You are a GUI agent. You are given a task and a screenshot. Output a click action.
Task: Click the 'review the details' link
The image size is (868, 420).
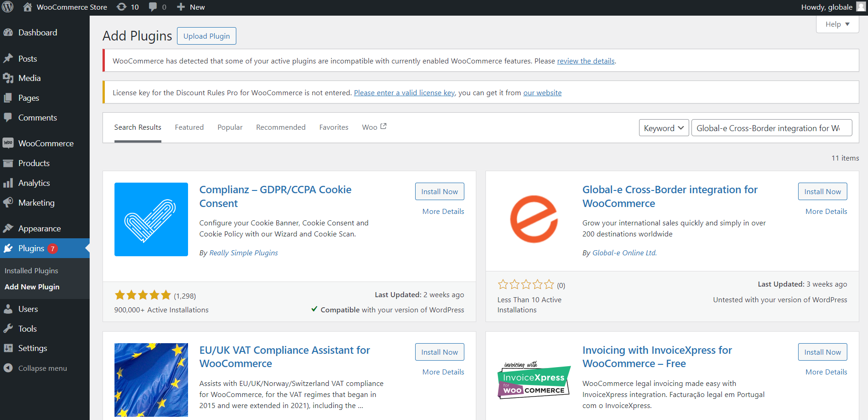tap(586, 61)
